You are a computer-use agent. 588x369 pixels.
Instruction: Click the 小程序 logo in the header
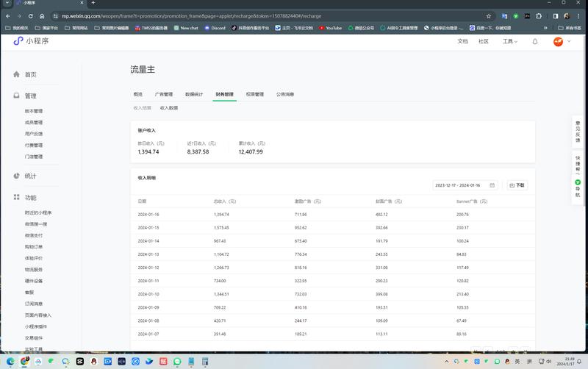point(31,41)
